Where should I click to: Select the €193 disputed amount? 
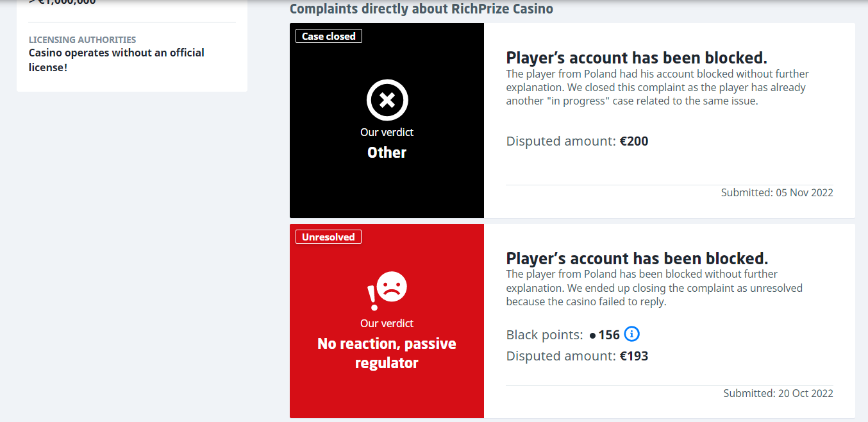[x=634, y=356]
